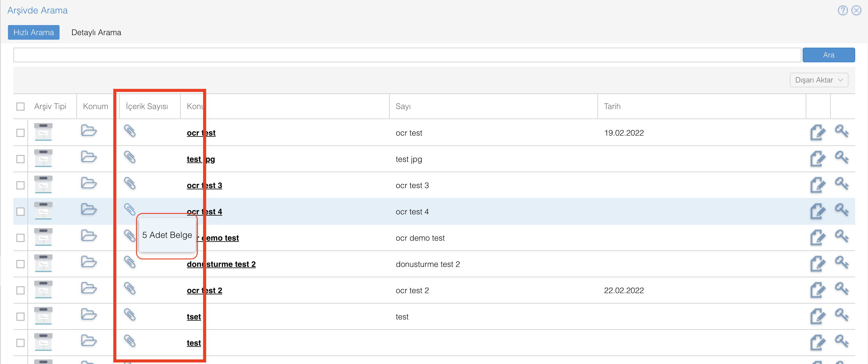Screen dimensions: 868x364
Task: Select checkbox for ocr test 2 row
Action: 20,290
